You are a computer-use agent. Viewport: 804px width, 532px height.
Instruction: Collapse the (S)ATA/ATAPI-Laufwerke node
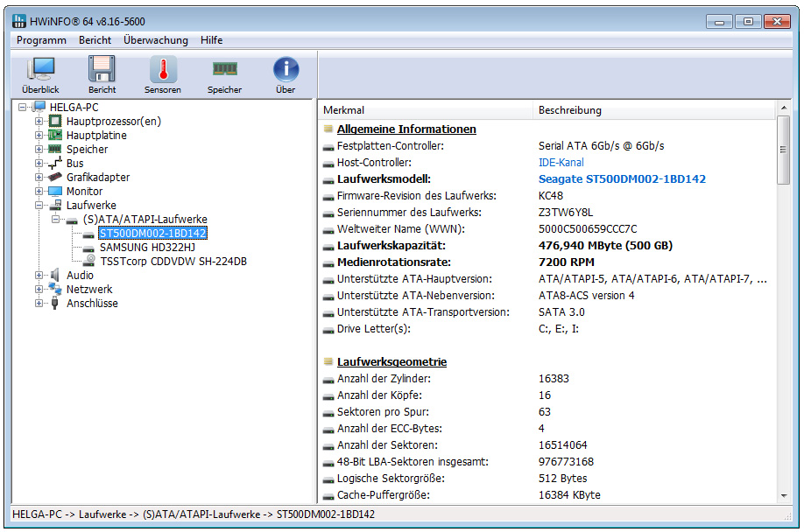[x=56, y=220]
